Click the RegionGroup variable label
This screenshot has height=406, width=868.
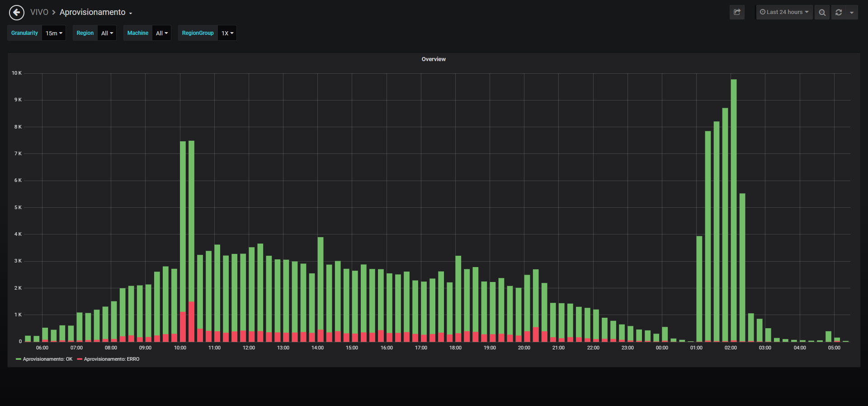coord(198,33)
